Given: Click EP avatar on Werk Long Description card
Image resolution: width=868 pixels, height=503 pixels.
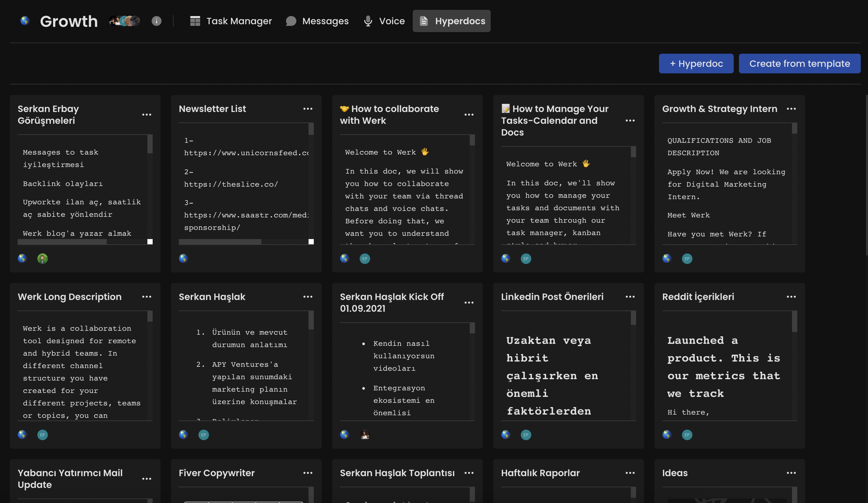Looking at the screenshot, I should pos(42,435).
